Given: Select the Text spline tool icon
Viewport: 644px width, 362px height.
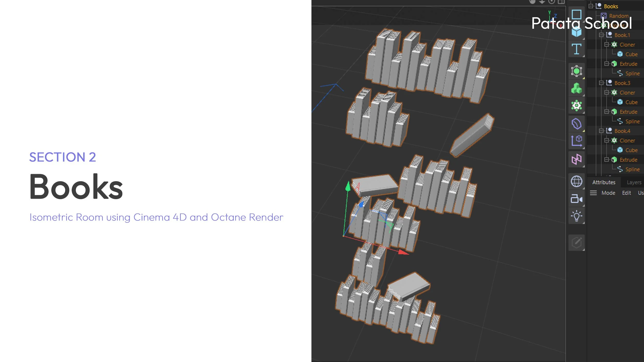Looking at the screenshot, I should click(576, 49).
